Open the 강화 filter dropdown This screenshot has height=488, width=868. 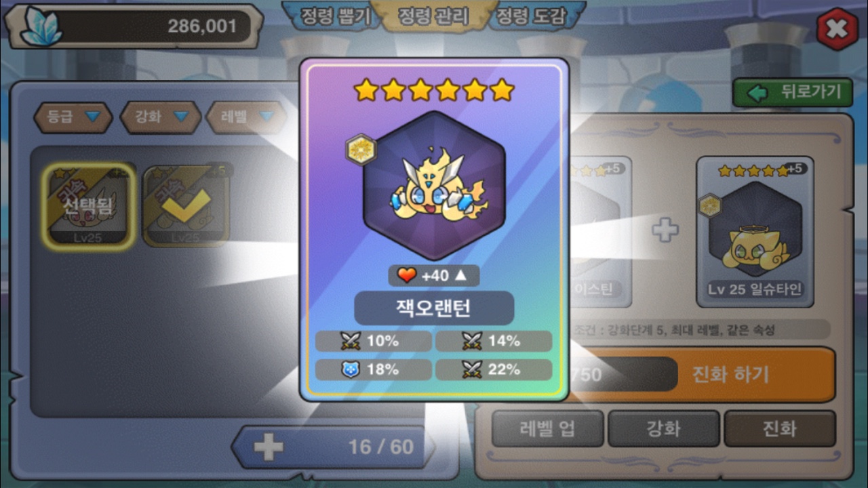[161, 117]
